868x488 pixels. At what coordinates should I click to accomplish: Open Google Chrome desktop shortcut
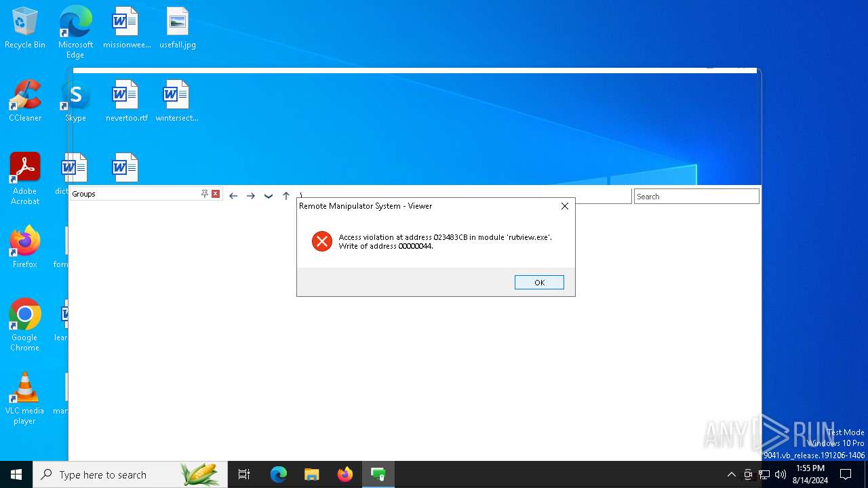[x=25, y=325]
